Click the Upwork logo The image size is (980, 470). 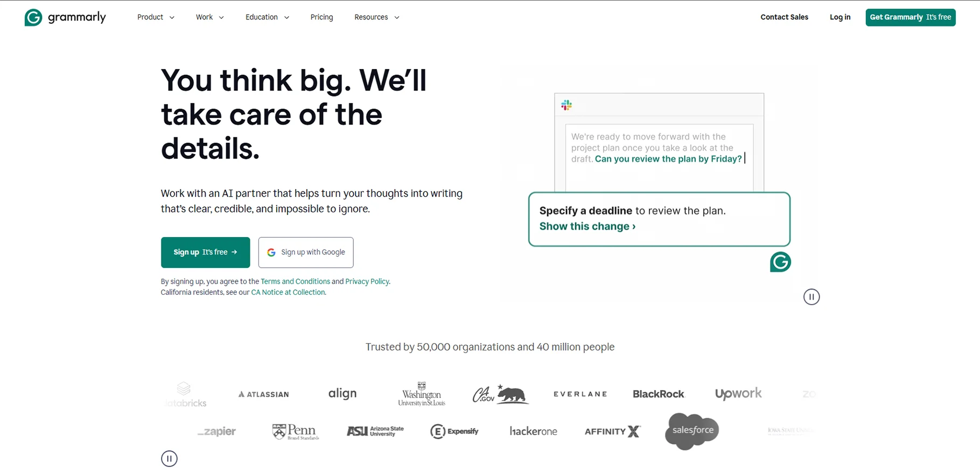738,394
